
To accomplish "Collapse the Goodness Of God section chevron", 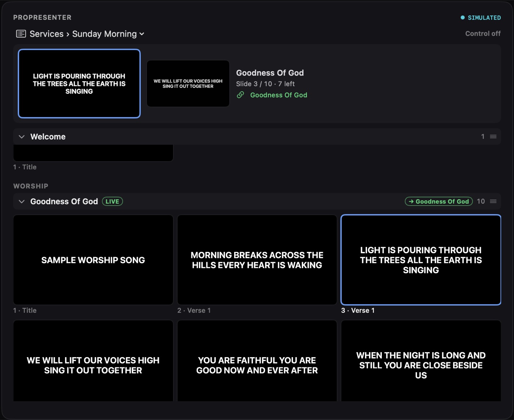I will click(22, 202).
